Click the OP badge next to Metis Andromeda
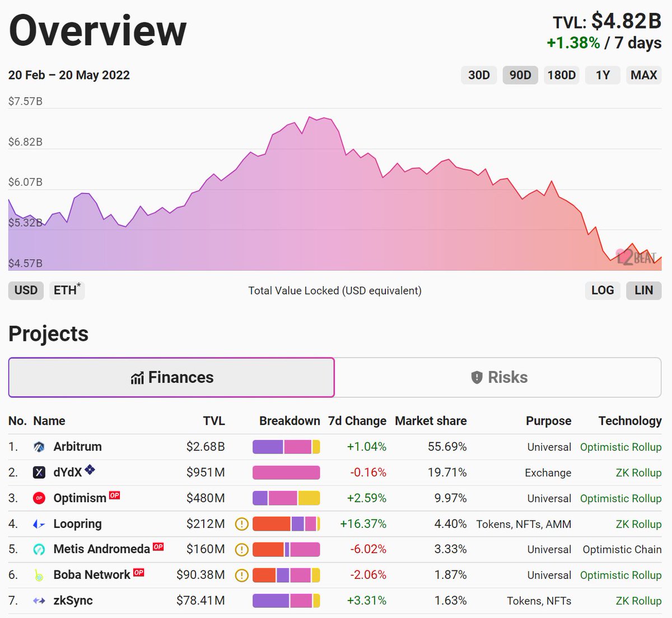The height and width of the screenshot is (618, 672). (x=158, y=546)
